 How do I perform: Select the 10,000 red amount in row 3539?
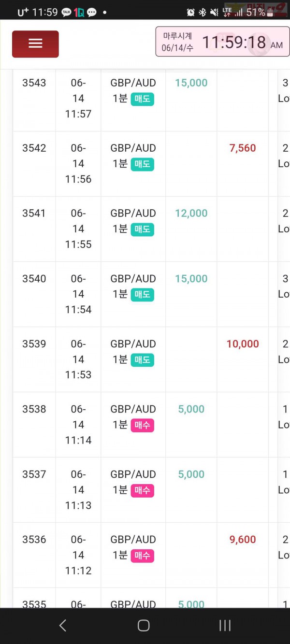(243, 344)
